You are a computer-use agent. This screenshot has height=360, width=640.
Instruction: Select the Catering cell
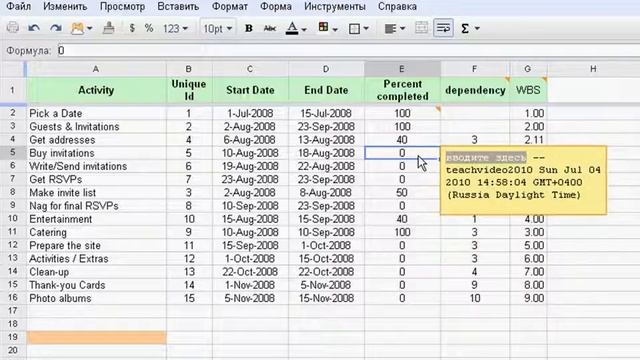point(96,232)
